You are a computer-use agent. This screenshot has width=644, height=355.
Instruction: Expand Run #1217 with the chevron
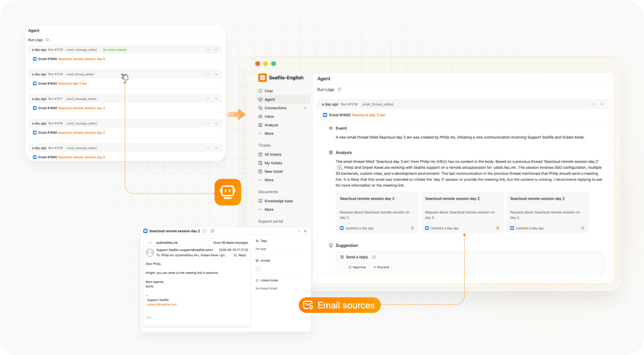217,99
